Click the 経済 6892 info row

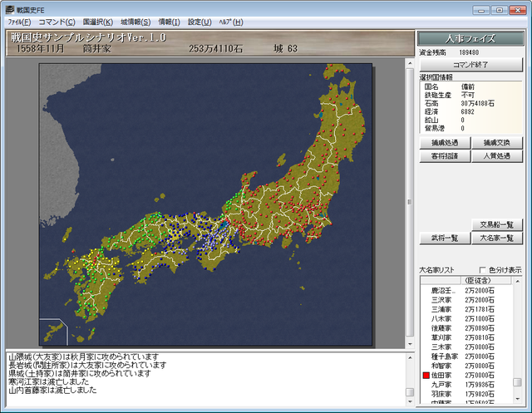[x=450, y=112]
